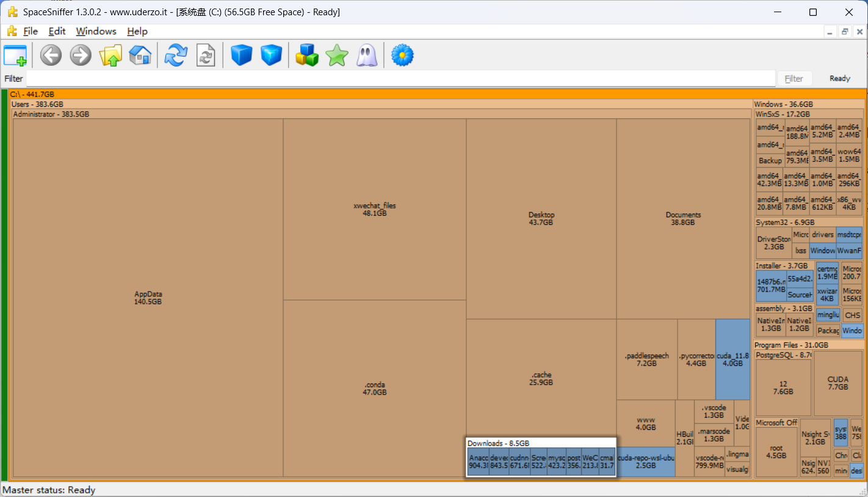This screenshot has width=868, height=497.
Task: Click inside the Filter text field
Action: click(x=400, y=78)
